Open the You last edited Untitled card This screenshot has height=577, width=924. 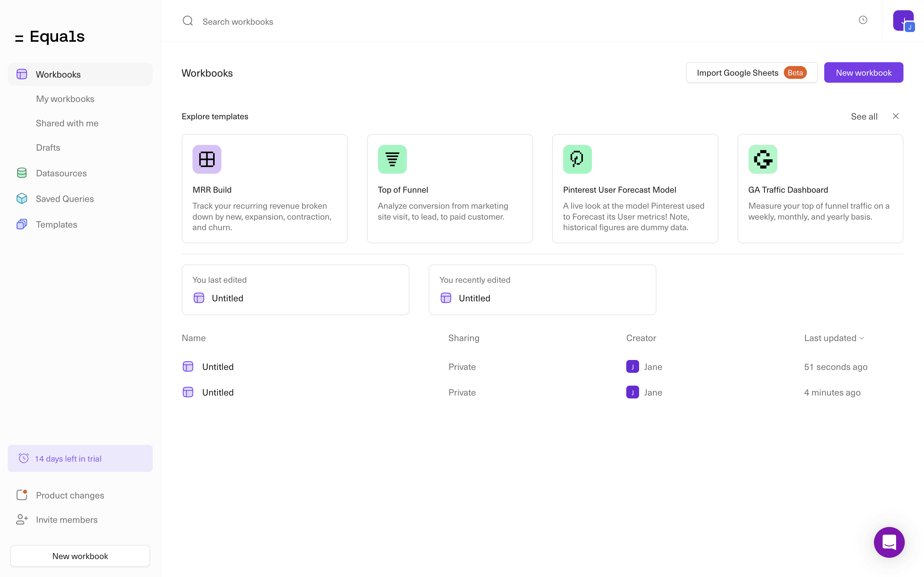pos(295,290)
